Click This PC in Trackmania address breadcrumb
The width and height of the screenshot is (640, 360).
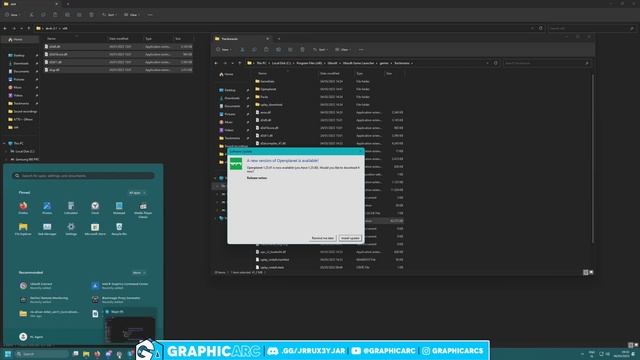point(261,63)
